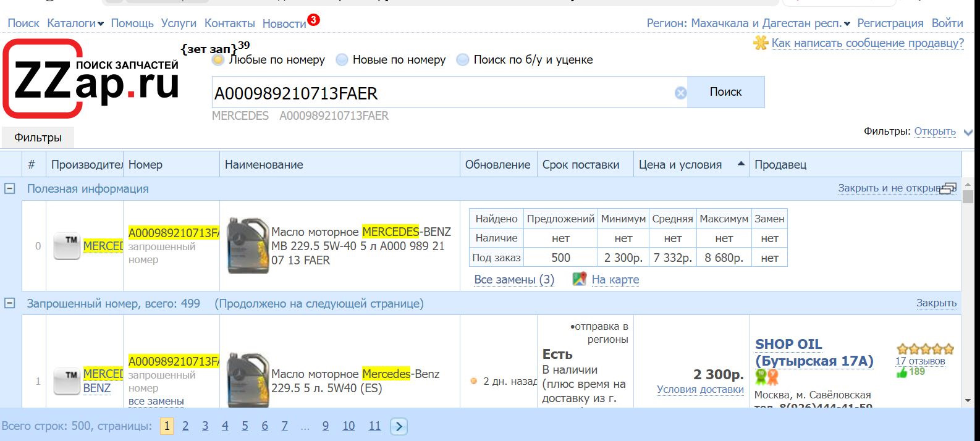The height and width of the screenshot is (441, 980).
Task: Go to results page 11
Action: [374, 426]
